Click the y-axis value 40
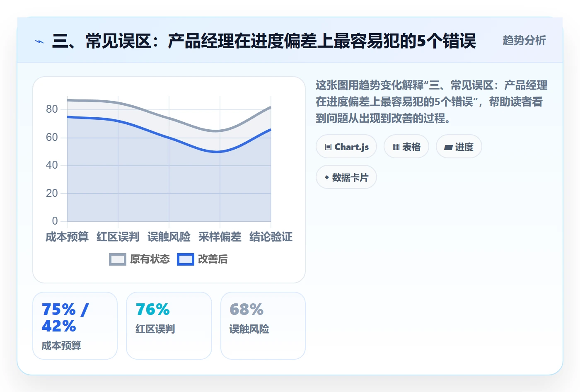This screenshot has height=392, width=580. click(52, 165)
